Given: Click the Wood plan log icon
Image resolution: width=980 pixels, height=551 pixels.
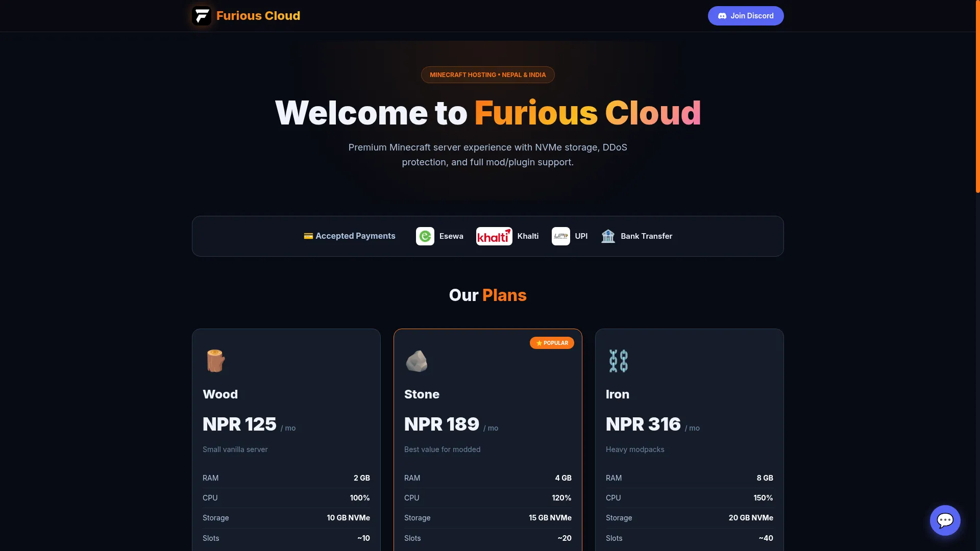Looking at the screenshot, I should (x=215, y=361).
